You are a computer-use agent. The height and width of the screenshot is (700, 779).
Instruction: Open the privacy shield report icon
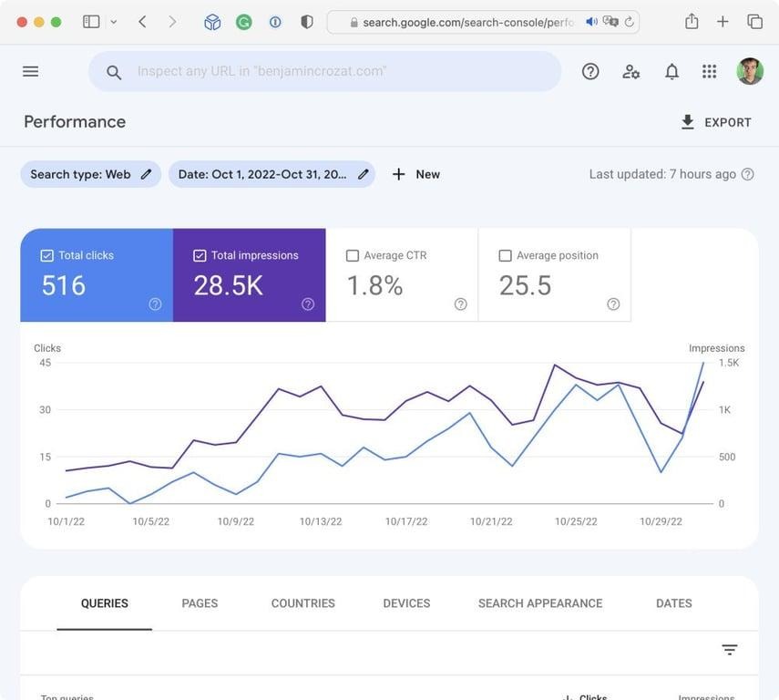point(307,22)
